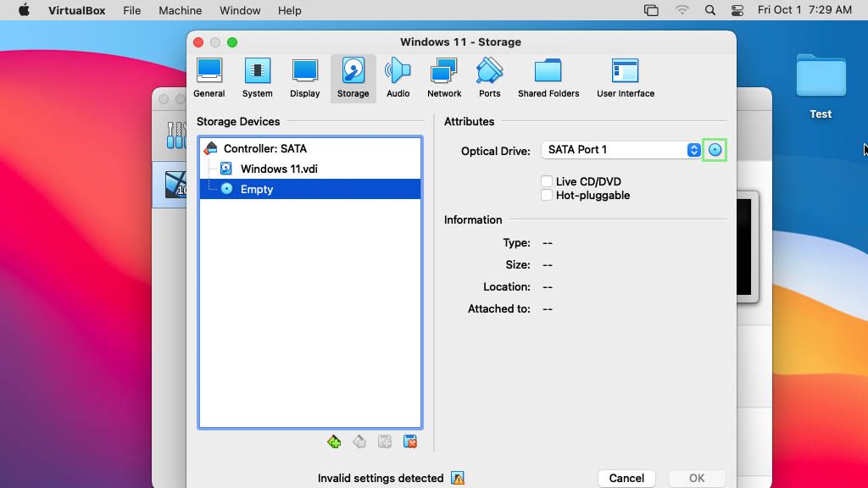The height and width of the screenshot is (488, 868).
Task: Open the Ports settings section
Action: pyautogui.click(x=489, y=78)
